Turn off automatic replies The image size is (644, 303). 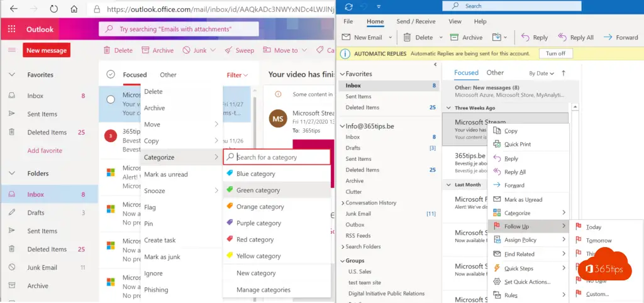(555, 53)
